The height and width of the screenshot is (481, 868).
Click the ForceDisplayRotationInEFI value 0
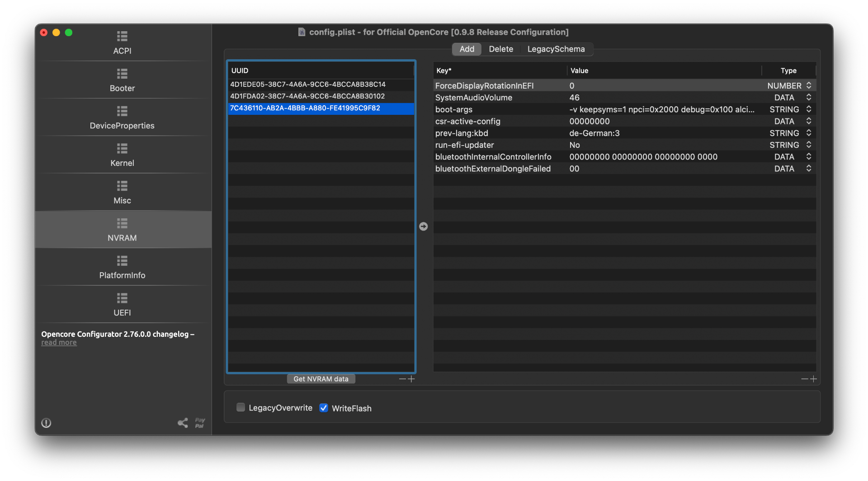click(572, 85)
